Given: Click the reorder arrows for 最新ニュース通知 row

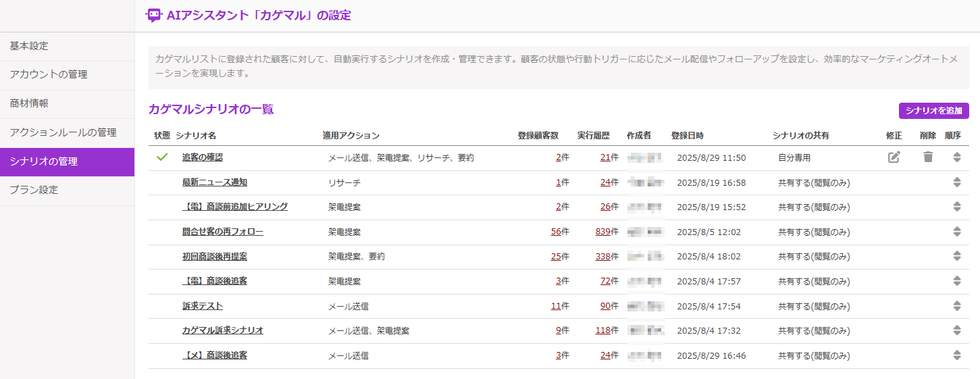Looking at the screenshot, I should click(957, 182).
